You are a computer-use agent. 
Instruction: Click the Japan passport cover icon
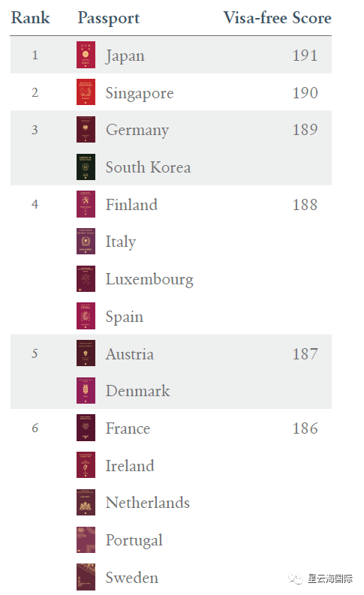coord(86,55)
